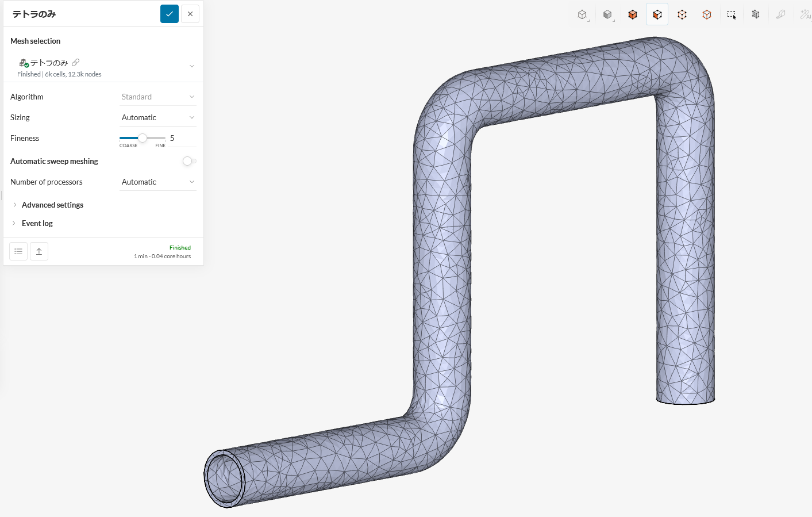Expand the Mesh selection chevron
This screenshot has height=517, width=812.
[x=192, y=66]
